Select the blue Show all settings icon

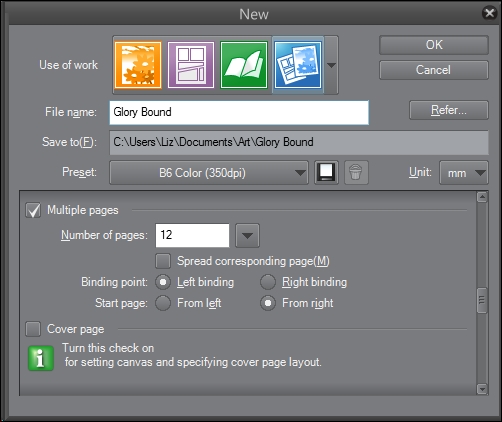click(298, 65)
